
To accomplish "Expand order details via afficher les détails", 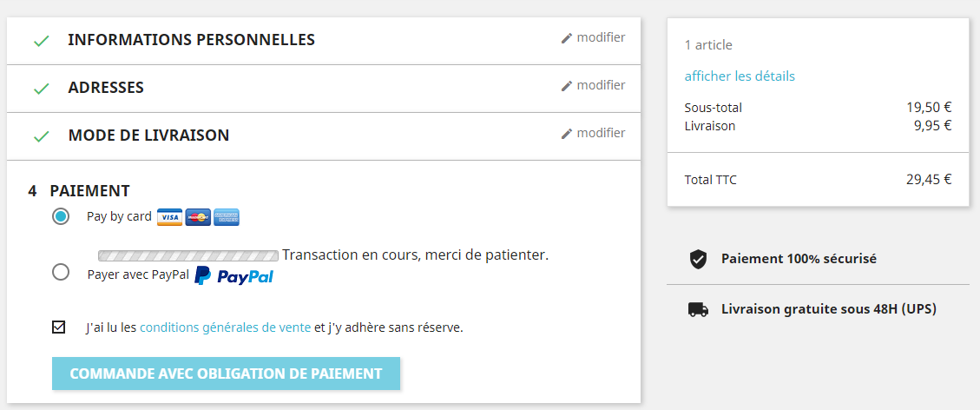I will [740, 76].
